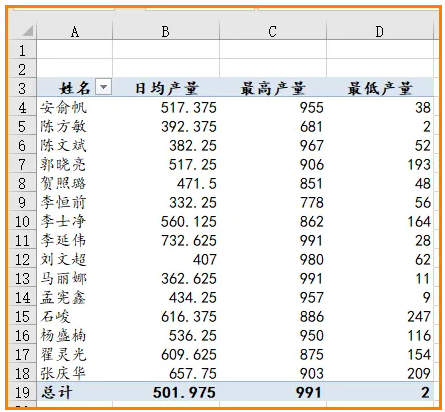Viewport: 445px width, 412px height.
Task: Select column B header
Action: 166,31
